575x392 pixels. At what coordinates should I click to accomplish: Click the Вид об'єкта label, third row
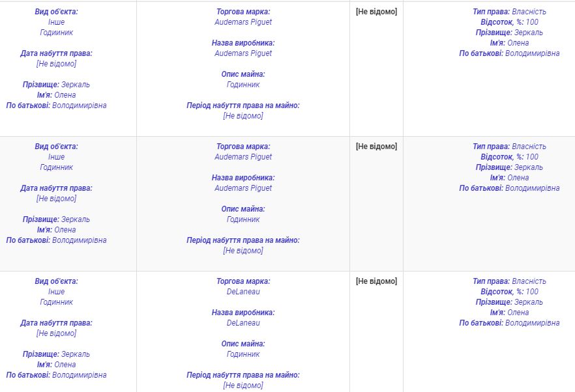tap(56, 281)
